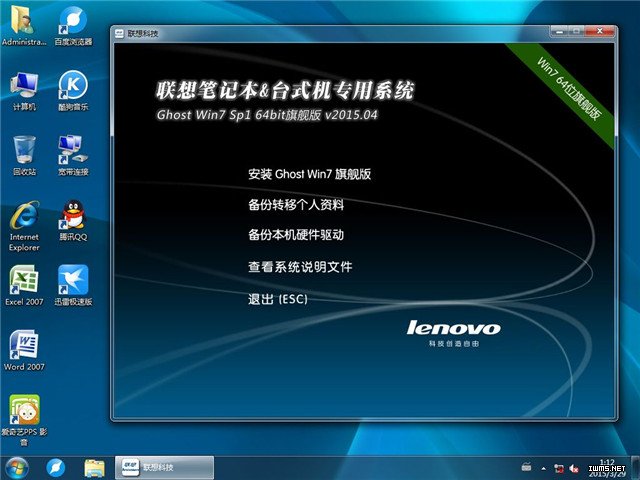The width and height of the screenshot is (640, 480).
Task: Open the Administrator folder icon
Action: tap(24, 25)
